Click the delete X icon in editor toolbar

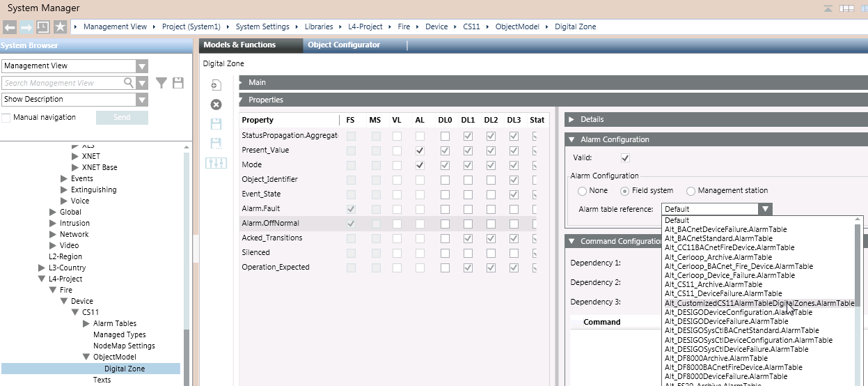tap(216, 105)
